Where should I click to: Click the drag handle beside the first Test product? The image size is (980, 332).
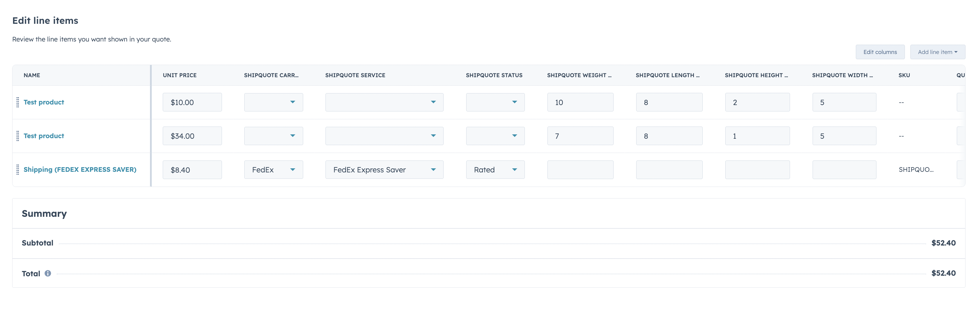pyautogui.click(x=17, y=102)
